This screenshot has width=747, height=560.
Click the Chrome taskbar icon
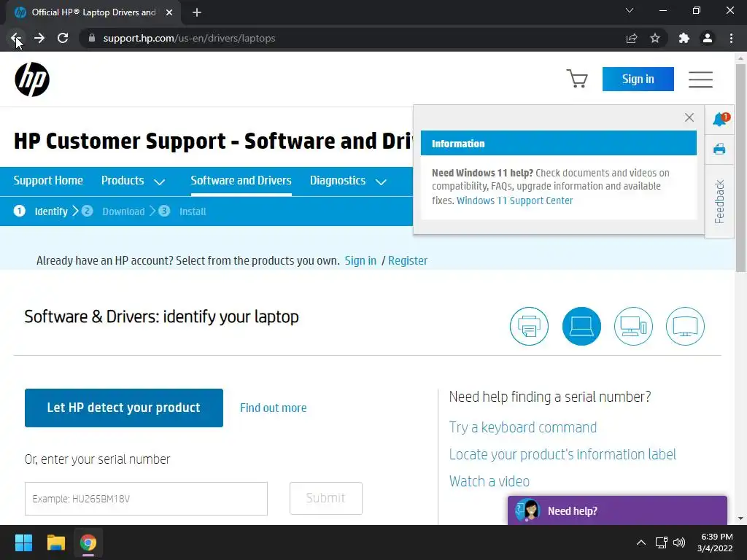tap(88, 542)
